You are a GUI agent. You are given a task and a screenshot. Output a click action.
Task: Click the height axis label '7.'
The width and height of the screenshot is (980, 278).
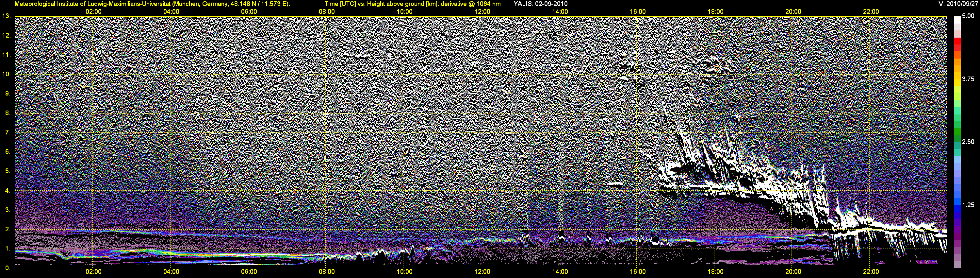(x=8, y=132)
